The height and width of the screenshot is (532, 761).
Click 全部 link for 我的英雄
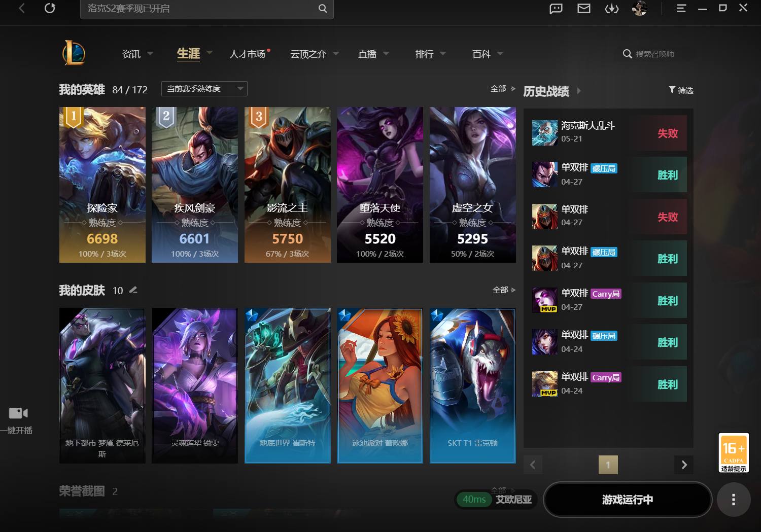point(503,89)
